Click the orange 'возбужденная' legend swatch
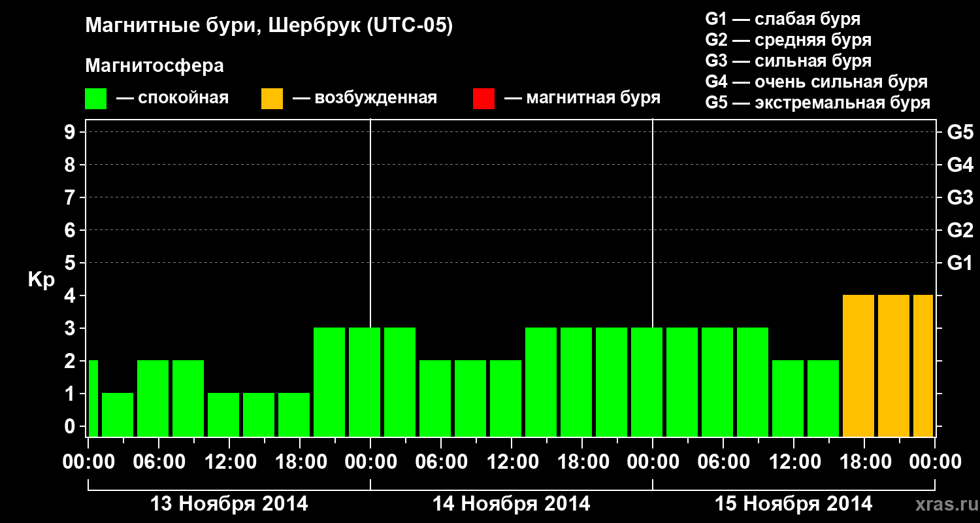This screenshot has width=980, height=523. pyautogui.click(x=272, y=99)
